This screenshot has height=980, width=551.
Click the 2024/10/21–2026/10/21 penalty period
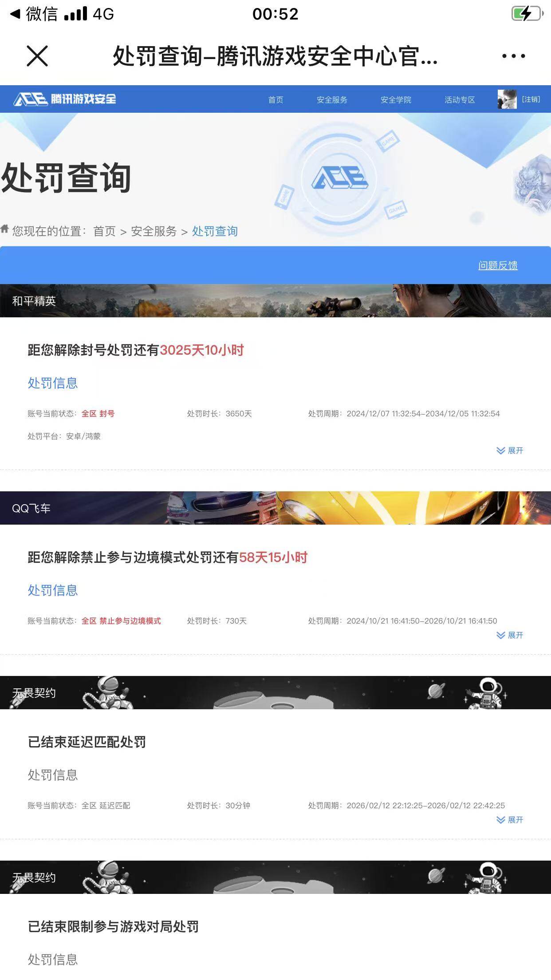tap(422, 621)
